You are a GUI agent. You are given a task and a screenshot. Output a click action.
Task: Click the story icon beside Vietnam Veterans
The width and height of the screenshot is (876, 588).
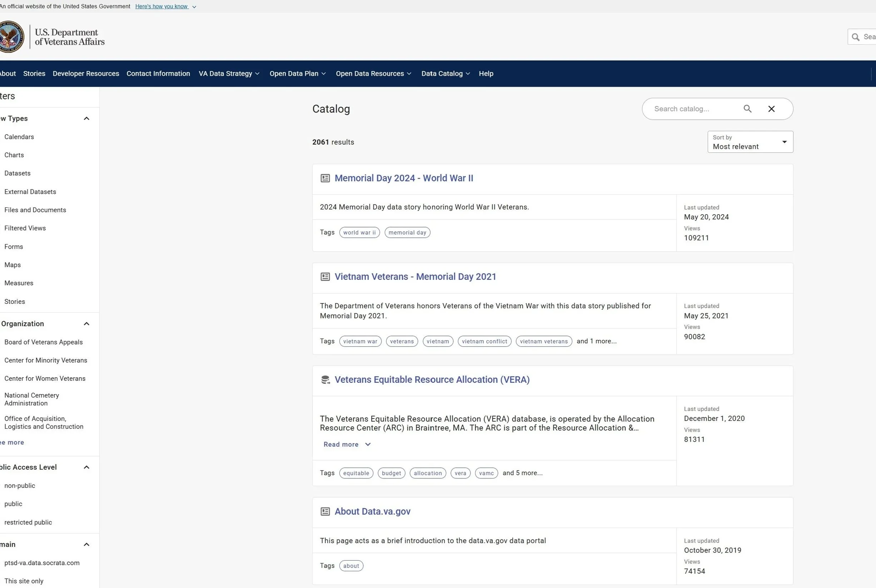click(325, 277)
